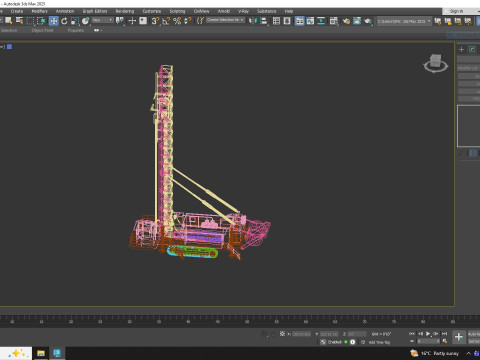Toggle Scene Explorer icon
Viewport: 480px width, 360px height.
[x=276, y=21]
